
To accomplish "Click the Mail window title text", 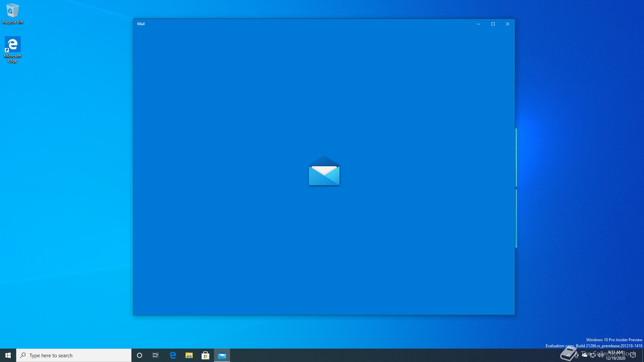I will (x=141, y=24).
